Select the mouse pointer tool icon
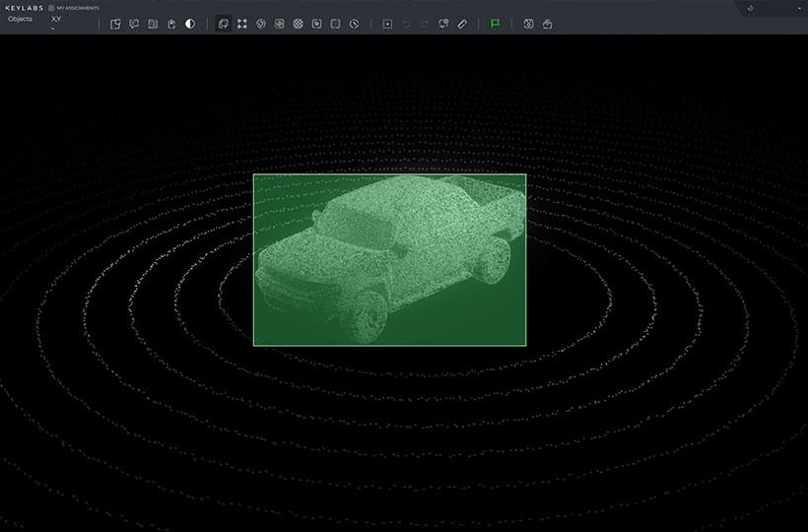The height and width of the screenshot is (532, 808). click(171, 24)
